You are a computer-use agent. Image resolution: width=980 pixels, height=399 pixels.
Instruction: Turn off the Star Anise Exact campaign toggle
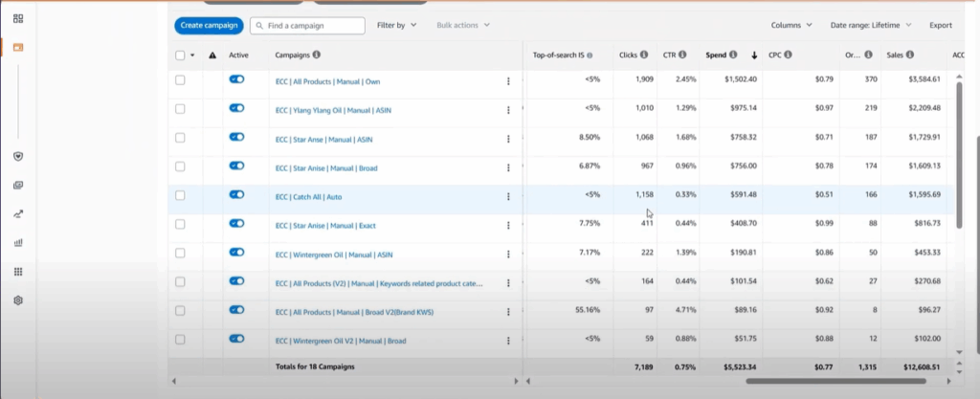(236, 224)
